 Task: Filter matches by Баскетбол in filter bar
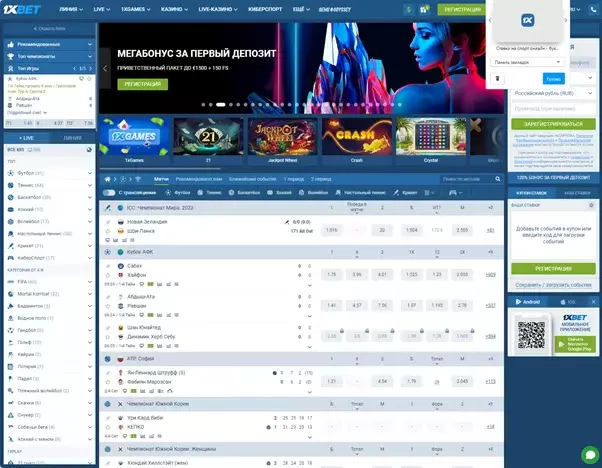pos(244,193)
